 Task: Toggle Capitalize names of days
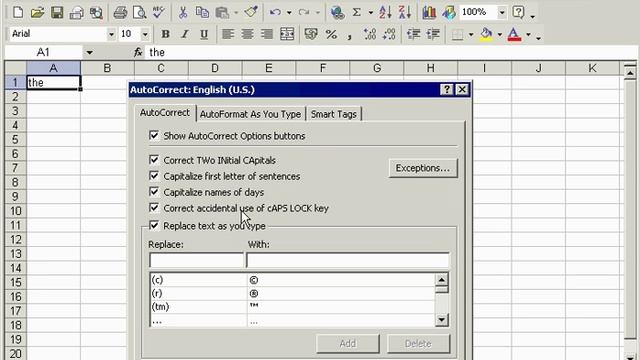154,192
